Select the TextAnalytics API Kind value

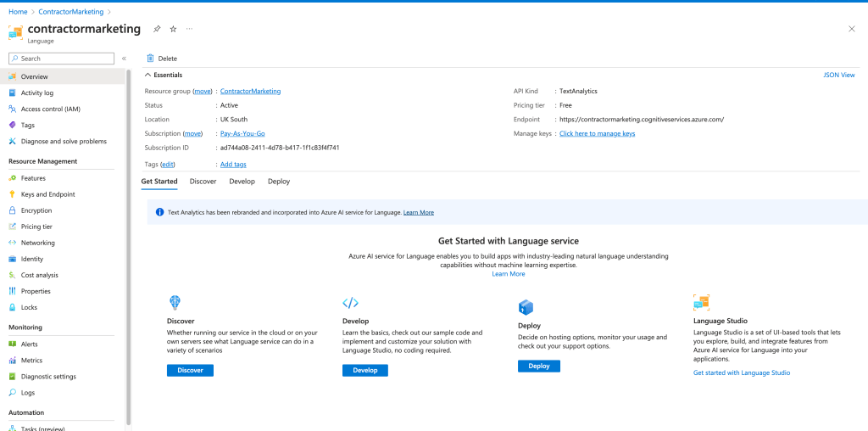click(x=578, y=91)
